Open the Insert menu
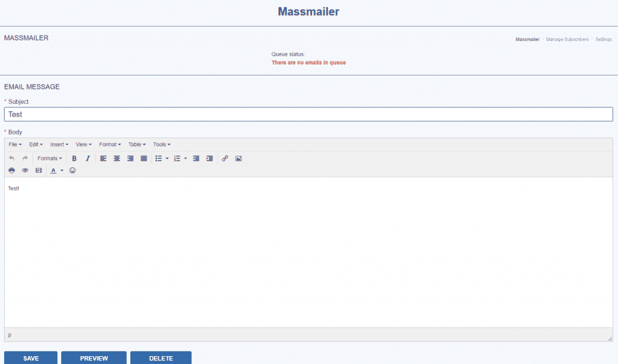Screen dimensions: 618x364 [x=59, y=144]
